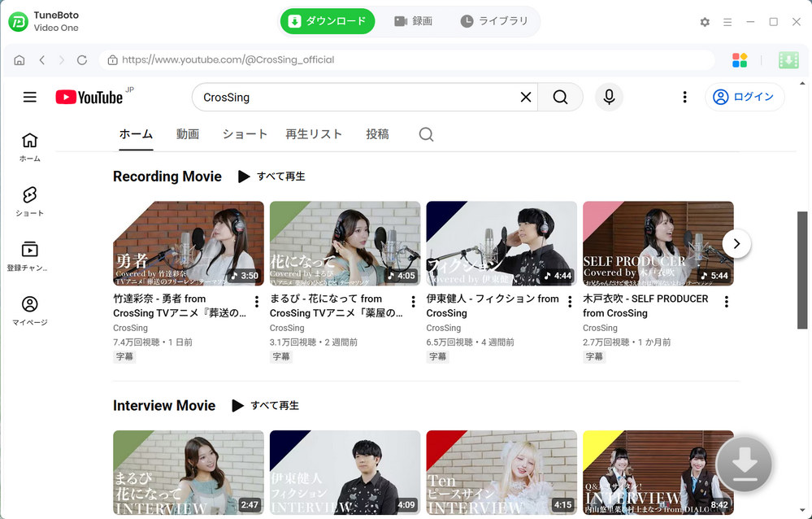This screenshot has height=519, width=812.
Task: Open options menu for 伊東健人 - フィクション video
Action: coord(570,302)
